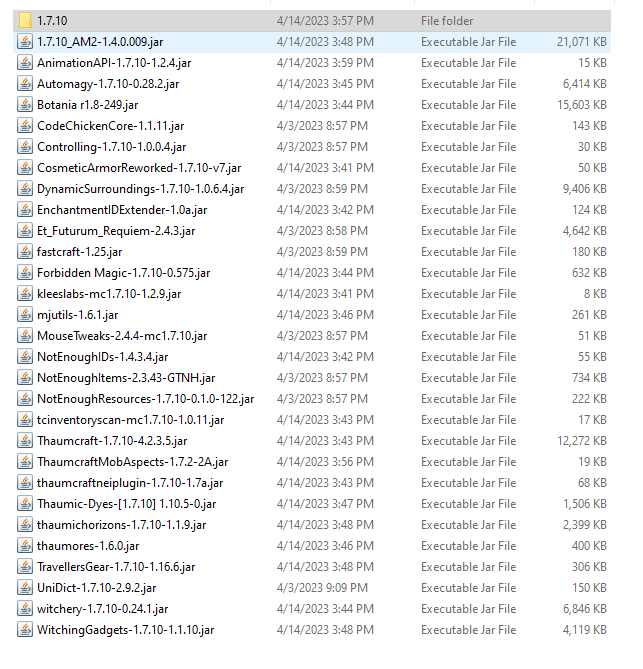The height and width of the screenshot is (669, 643).
Task: Click the 1.7.10 folder name
Action: point(52,21)
